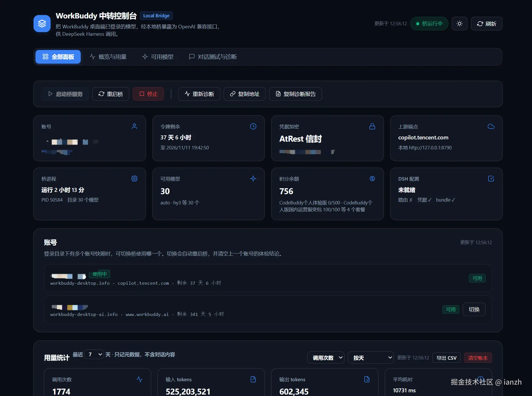This screenshot has height=396, width=532.
Task: Click the sparkle icon in 可用模型 card
Action: (x=253, y=179)
